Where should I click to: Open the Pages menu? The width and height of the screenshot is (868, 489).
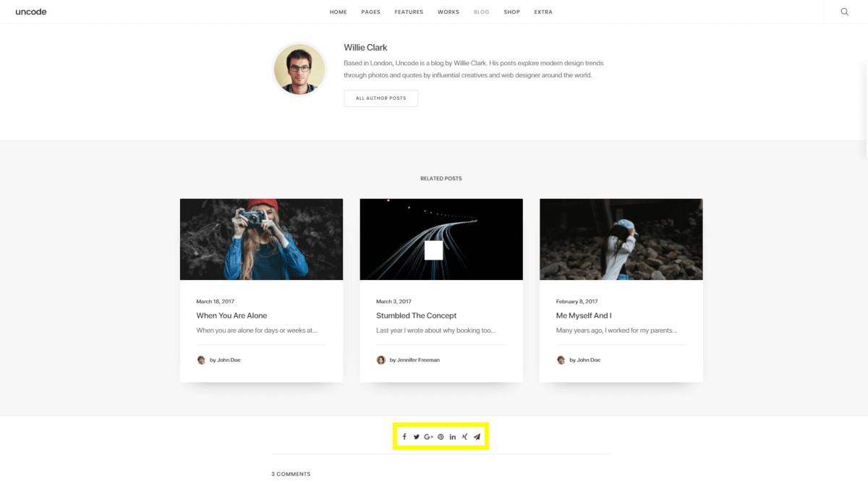(x=370, y=12)
